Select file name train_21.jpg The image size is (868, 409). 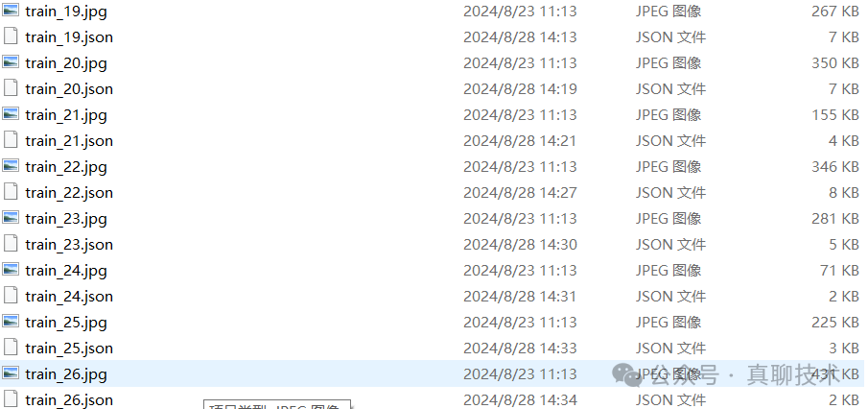66,115
